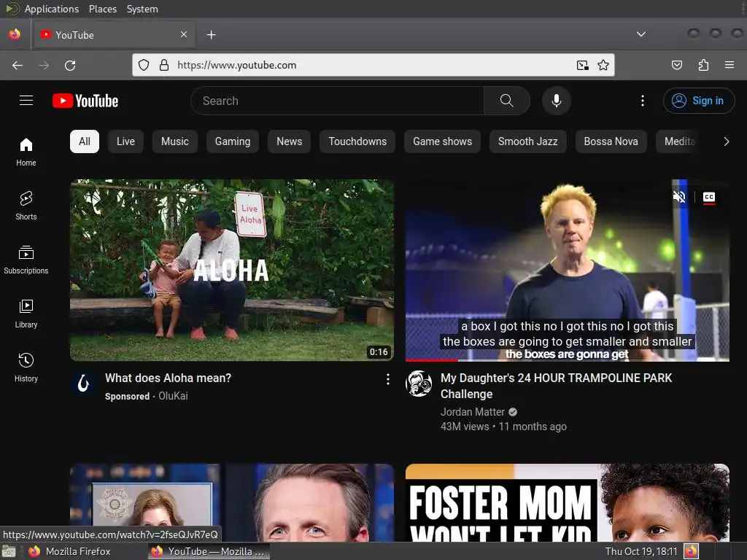Start voice search with the microphone
This screenshot has height=560, width=747.
[556, 101]
